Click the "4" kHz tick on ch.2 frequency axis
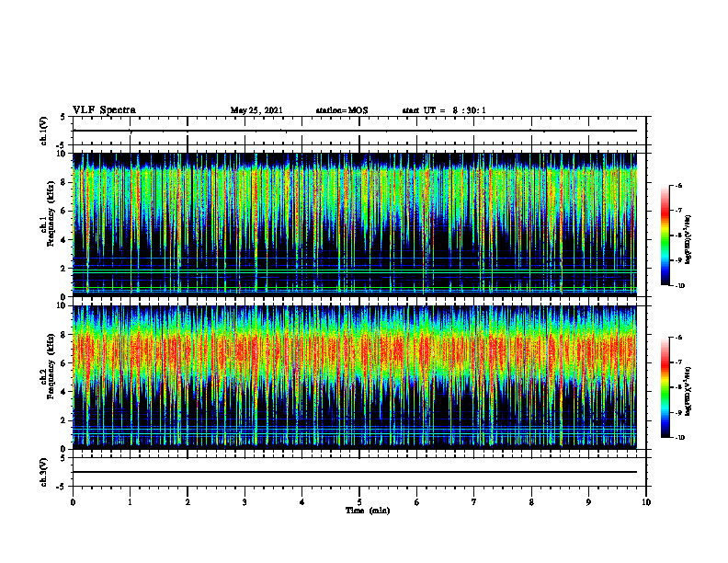The image size is (728, 563). (x=64, y=392)
